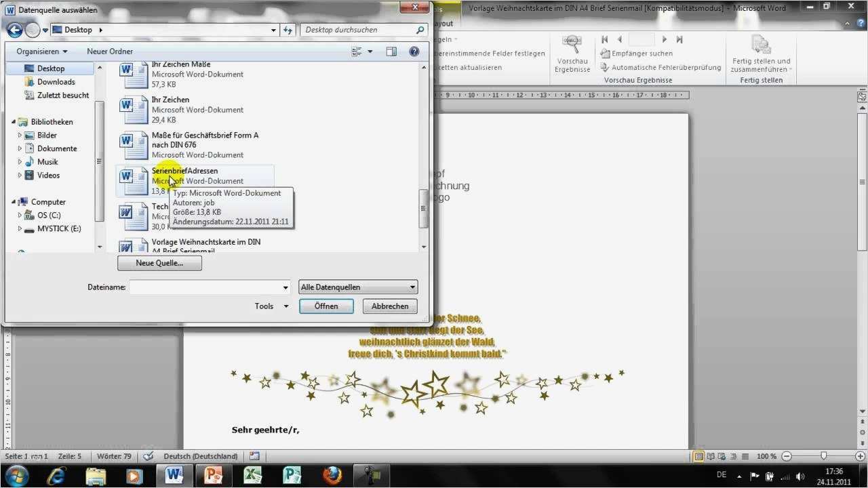
Task: Switch to Full Screen Reading view
Action: click(711, 456)
